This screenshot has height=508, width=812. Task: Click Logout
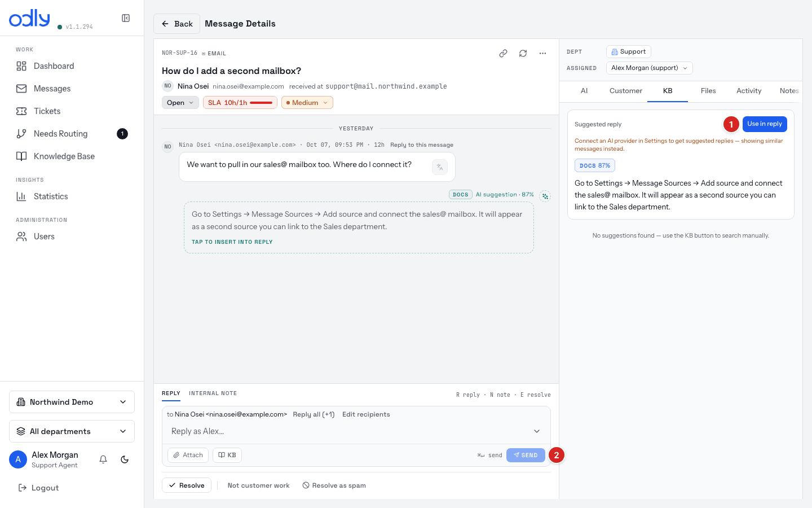[38, 488]
